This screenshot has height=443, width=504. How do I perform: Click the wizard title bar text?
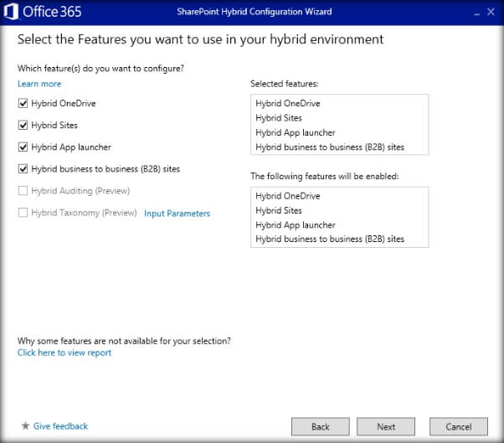click(x=255, y=12)
